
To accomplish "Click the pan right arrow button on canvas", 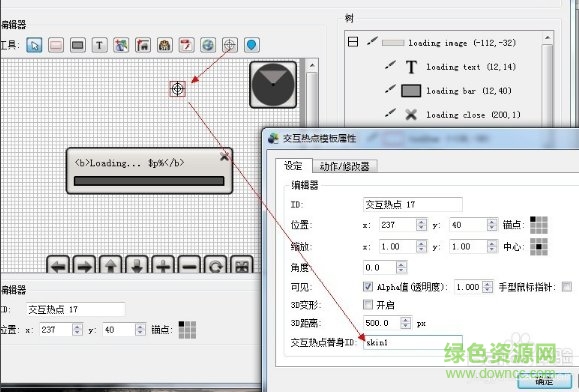I will pos(85,265).
